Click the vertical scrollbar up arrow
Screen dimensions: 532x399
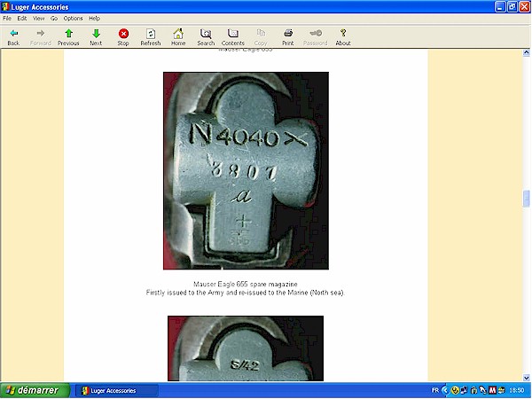pos(526,52)
